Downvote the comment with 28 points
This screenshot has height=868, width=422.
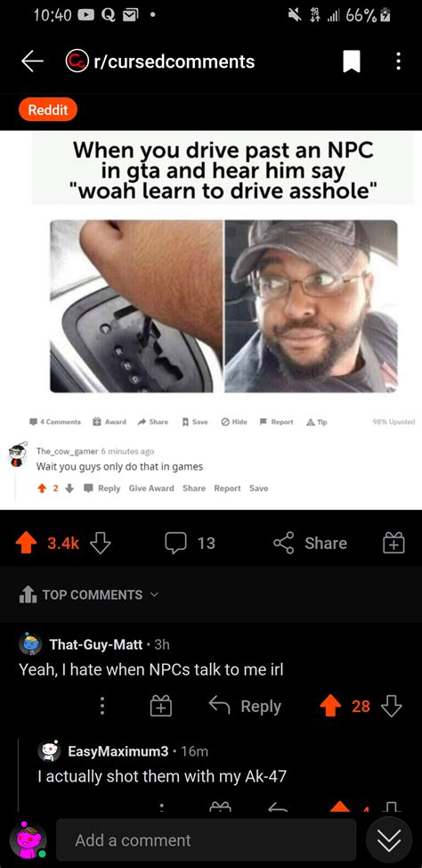[x=392, y=706]
